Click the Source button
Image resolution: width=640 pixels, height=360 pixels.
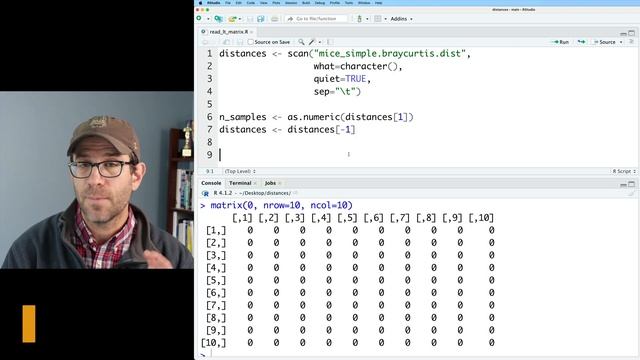coord(605,42)
